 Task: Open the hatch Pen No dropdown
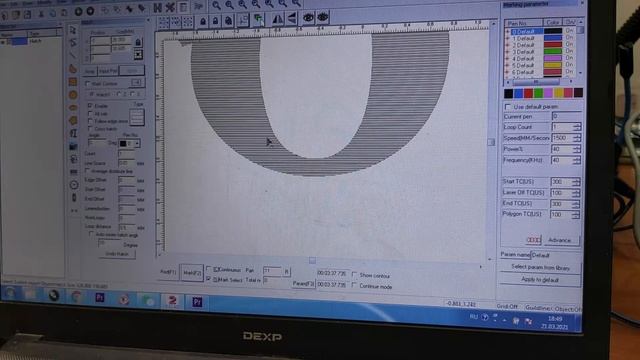click(x=137, y=144)
